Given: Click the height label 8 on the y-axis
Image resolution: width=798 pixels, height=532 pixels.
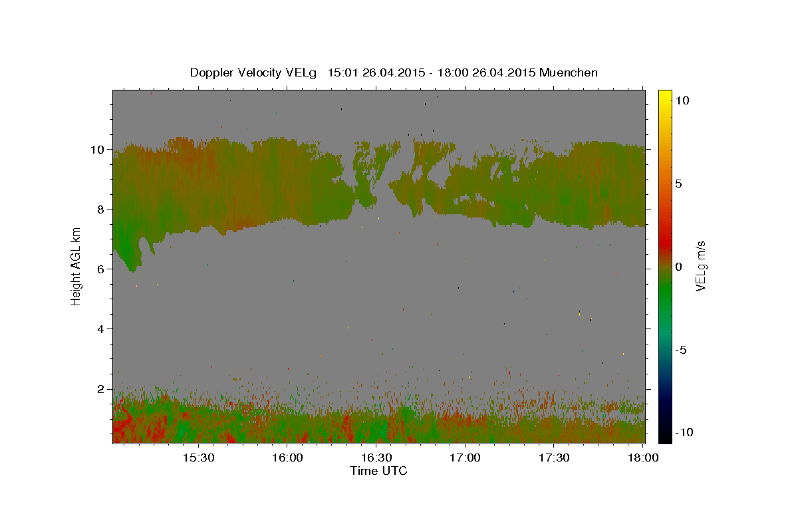Looking at the screenshot, I should (102, 209).
